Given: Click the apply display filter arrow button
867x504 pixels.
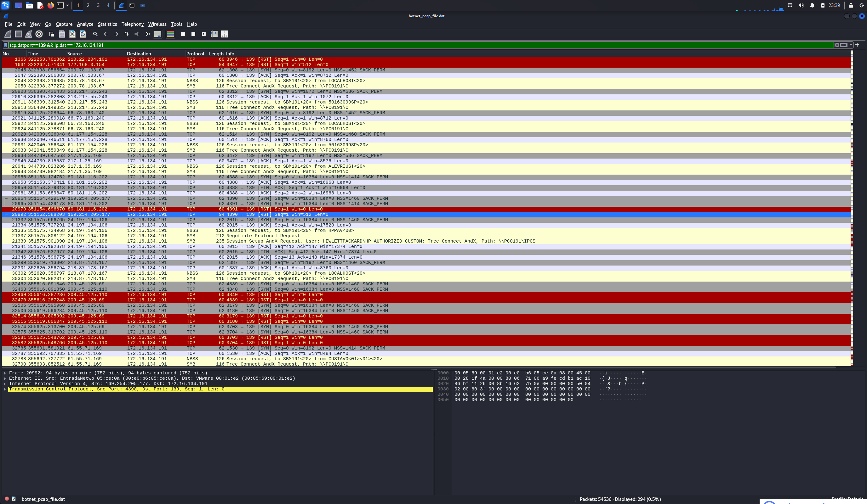Looking at the screenshot, I should (844, 45).
